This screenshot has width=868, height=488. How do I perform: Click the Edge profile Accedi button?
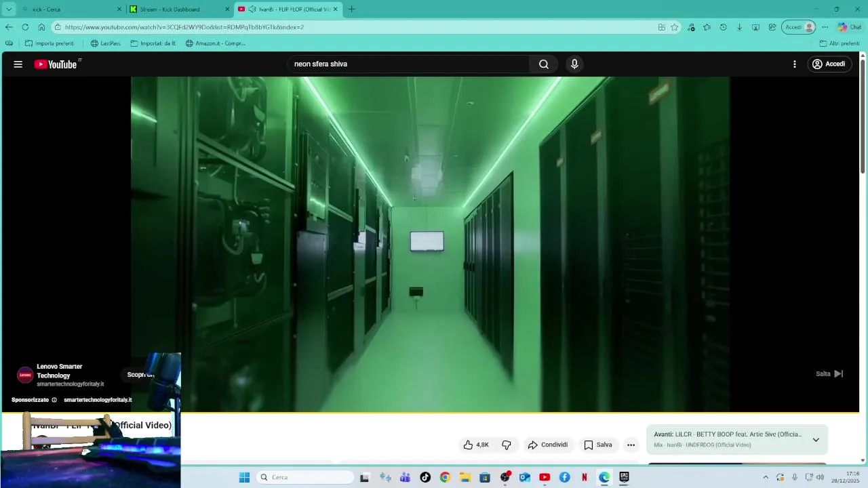coord(799,27)
